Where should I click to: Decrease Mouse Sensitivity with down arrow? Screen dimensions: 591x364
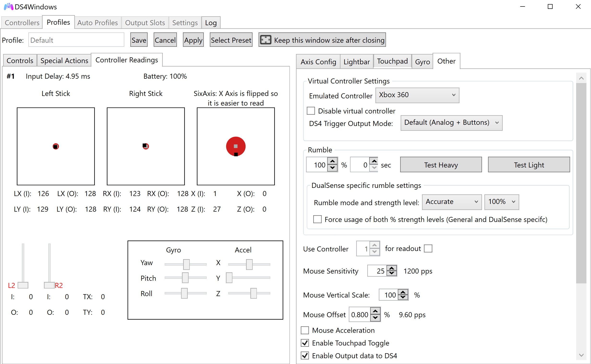pyautogui.click(x=392, y=274)
